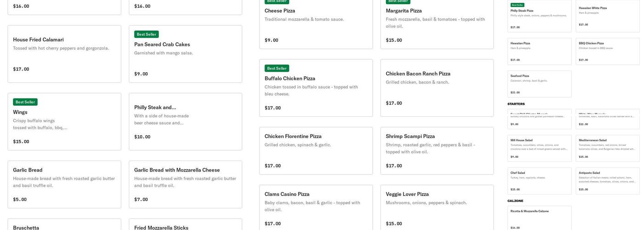Select the Ricotta & Mozzarella Calzone thumbnail
Screen dimensions: 644x230
(x=539, y=218)
